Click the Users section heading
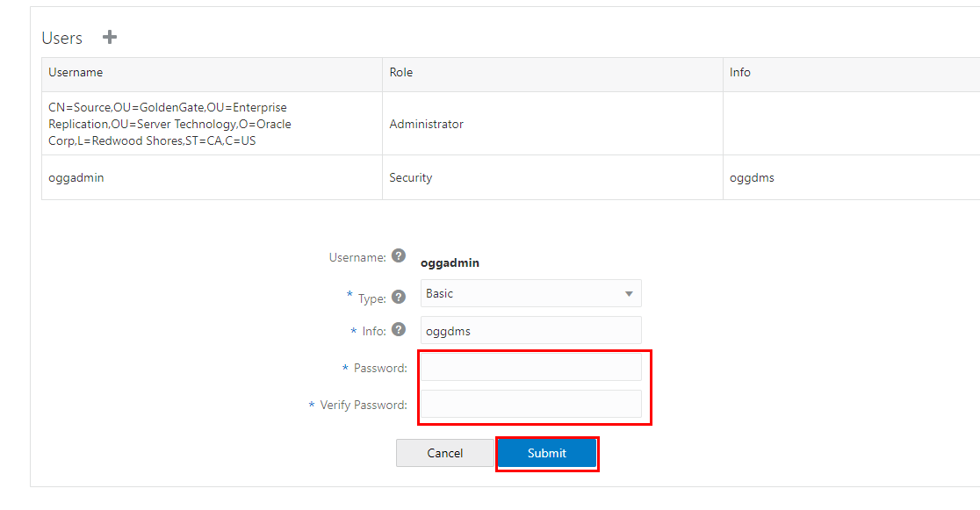This screenshot has width=980, height=510. 62,38
